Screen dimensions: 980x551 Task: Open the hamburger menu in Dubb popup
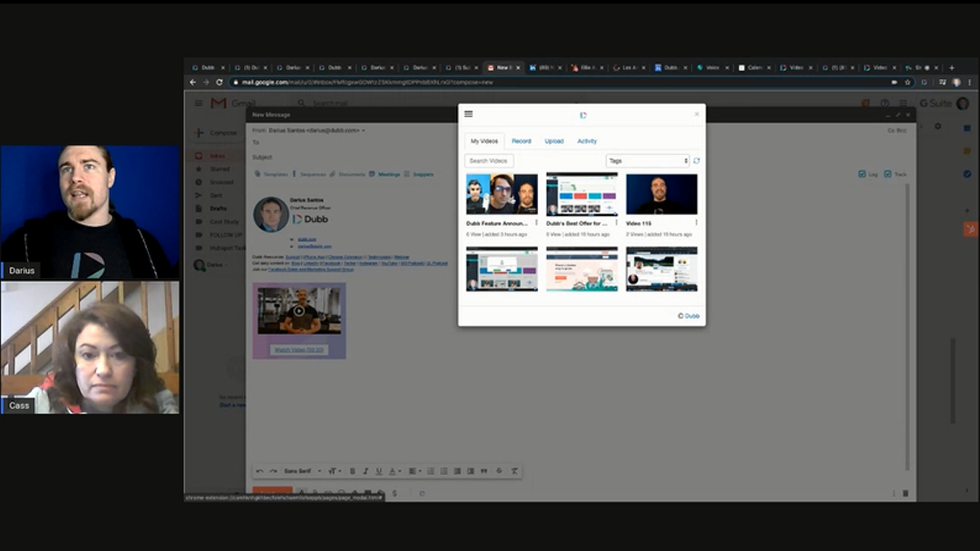(469, 114)
